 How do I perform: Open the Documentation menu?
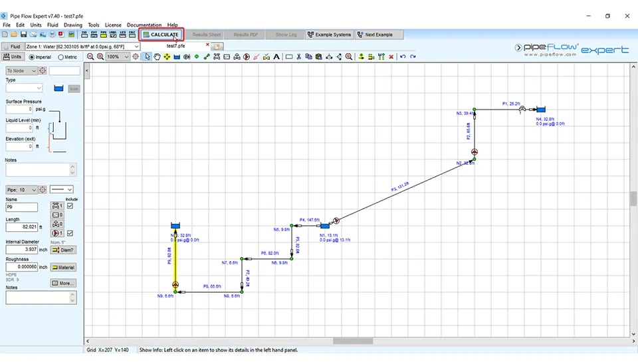(144, 25)
